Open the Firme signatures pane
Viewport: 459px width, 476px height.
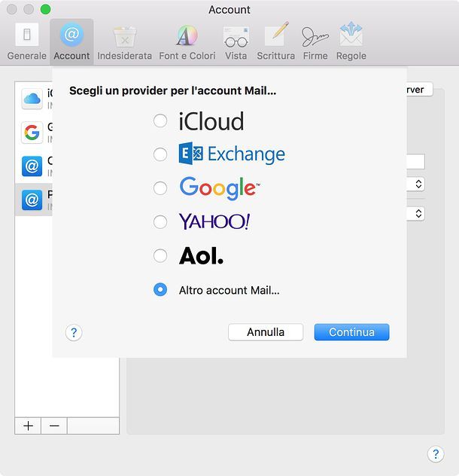coord(315,42)
